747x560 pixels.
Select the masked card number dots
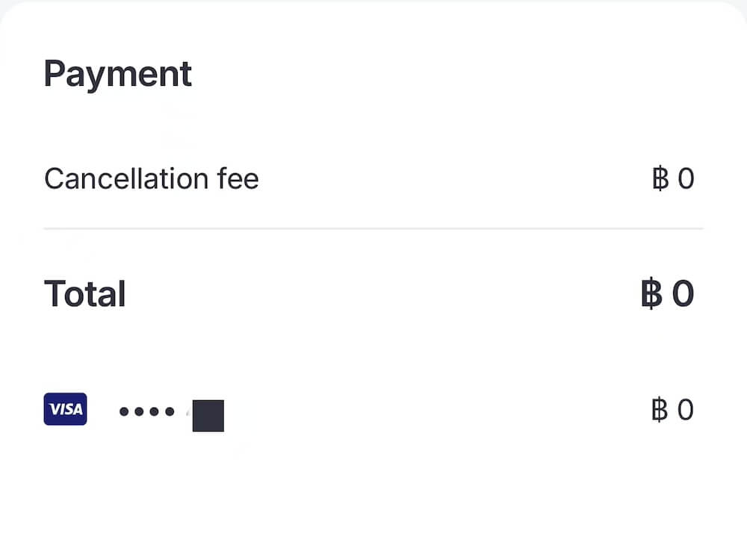click(x=146, y=411)
